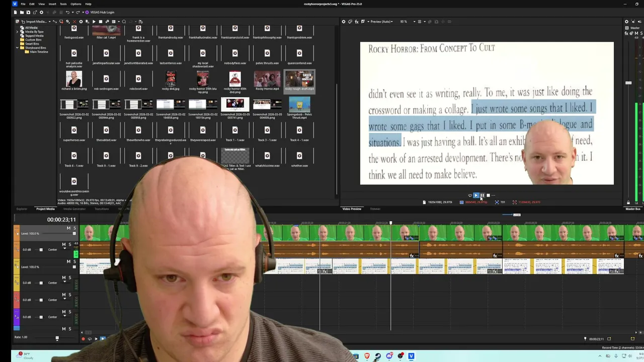The width and height of the screenshot is (644, 362).
Task: Open Master Bus properties gear icon
Action: pyautogui.click(x=626, y=22)
